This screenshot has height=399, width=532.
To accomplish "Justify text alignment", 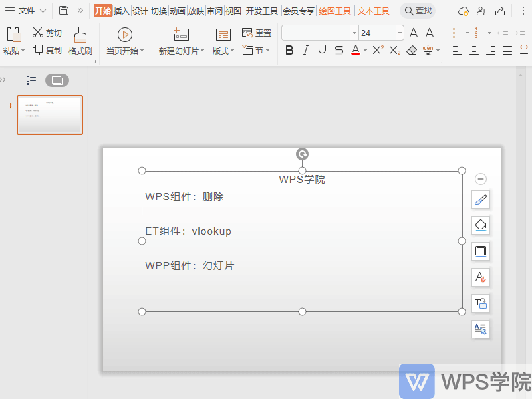I will 507,51.
